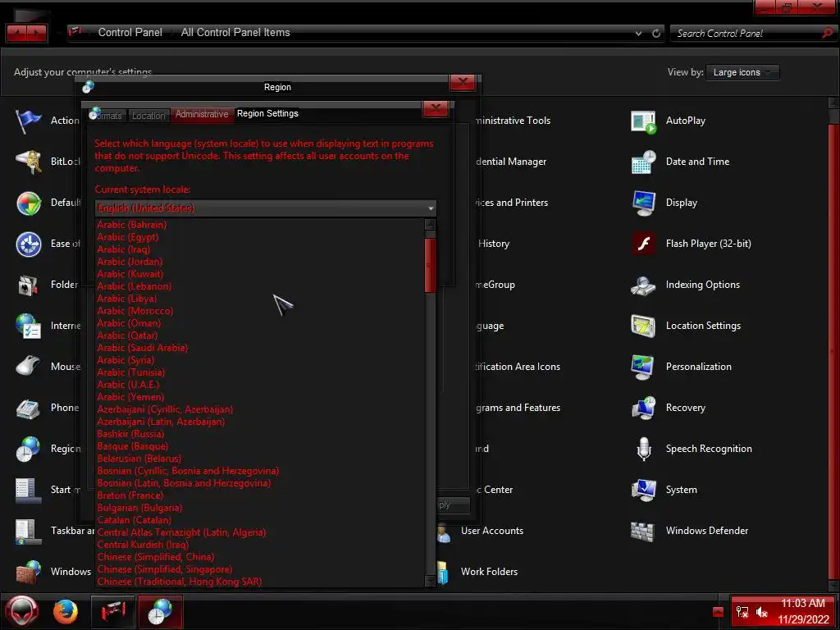
Task: Open the Location Settings icon
Action: (643, 326)
